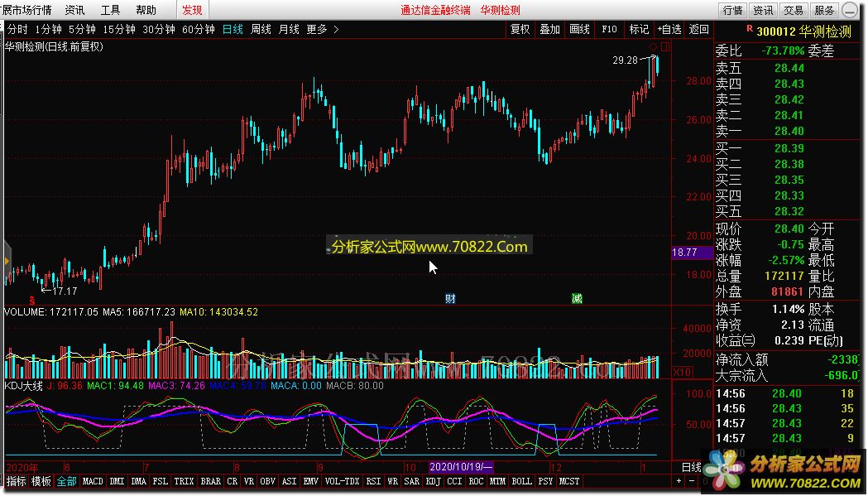Screen dimensions: 868x496
Task: Switch to 60分钟 chart period
Action: pos(199,29)
